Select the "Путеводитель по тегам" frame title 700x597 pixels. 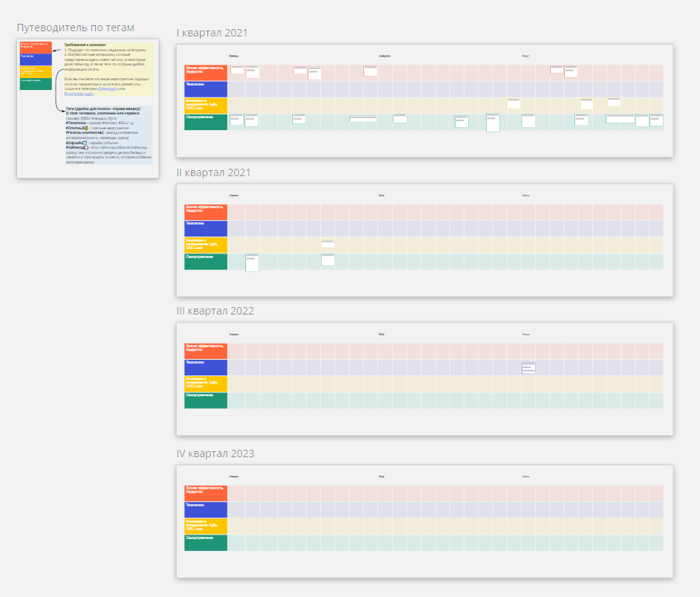[x=76, y=28]
